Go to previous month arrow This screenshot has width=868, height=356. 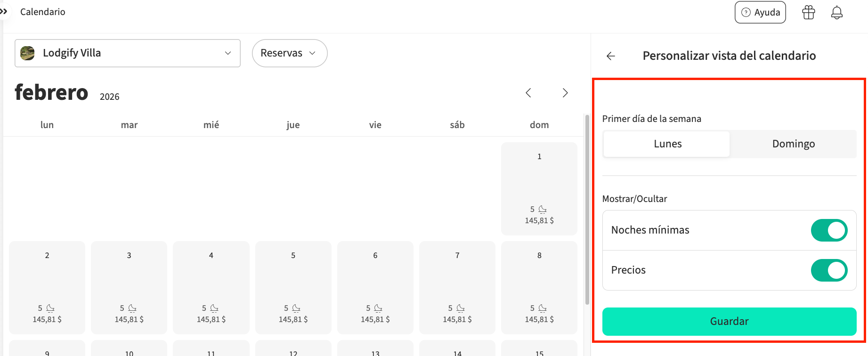pos(528,93)
